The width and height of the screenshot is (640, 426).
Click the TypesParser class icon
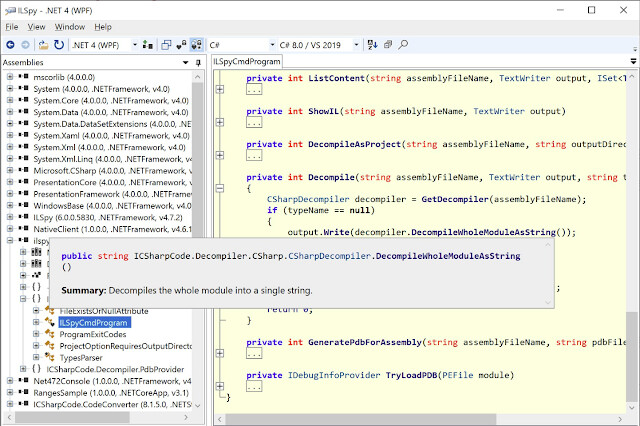49,357
